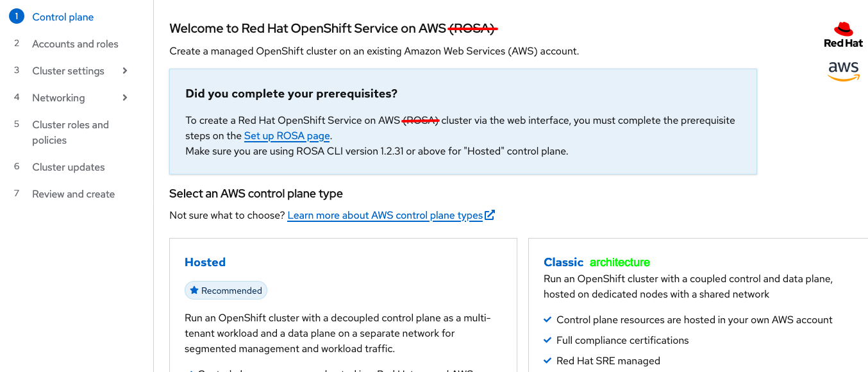Click checkmark beside Red Hat SRE managed
The width and height of the screenshot is (868, 372).
coord(547,360)
